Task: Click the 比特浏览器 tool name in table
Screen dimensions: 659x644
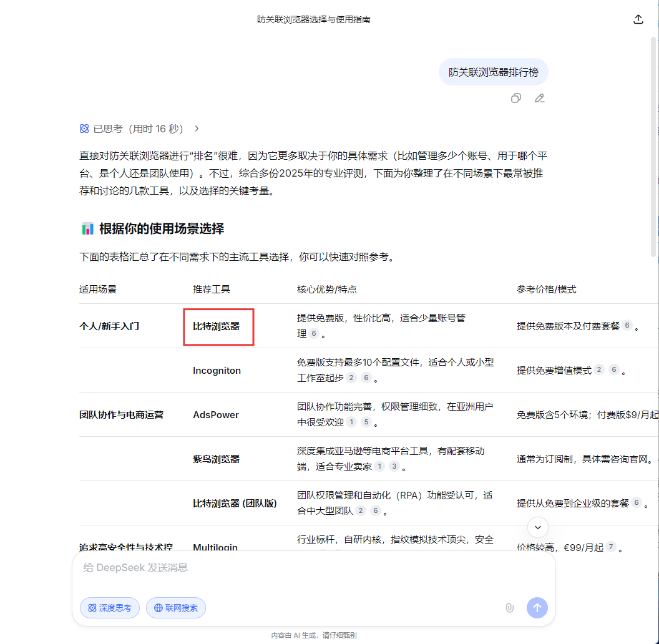Action: (x=216, y=326)
